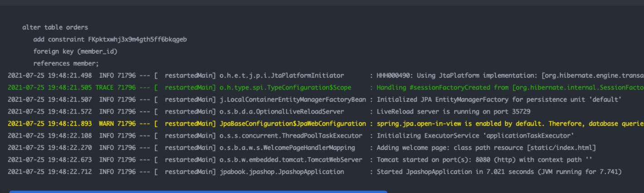
Task: Click the timestamp 2021-07-25 19:48:21.507
Action: [x=50, y=99]
